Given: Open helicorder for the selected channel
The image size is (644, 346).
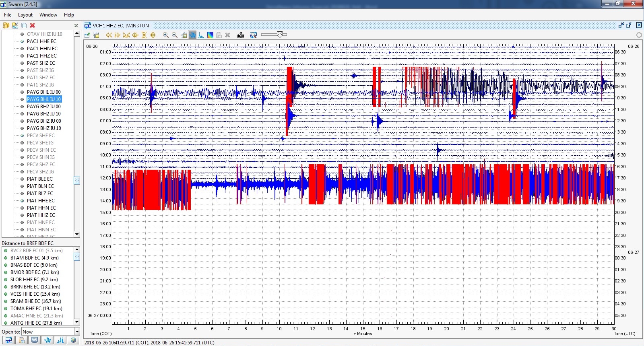Looking at the screenshot, I should 8,340.
